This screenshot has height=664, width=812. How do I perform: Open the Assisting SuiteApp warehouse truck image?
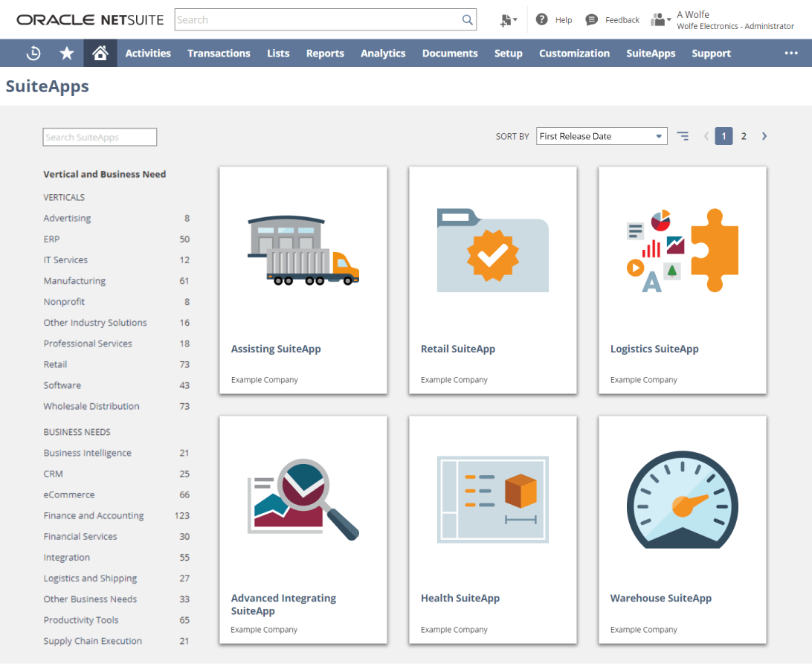click(303, 251)
